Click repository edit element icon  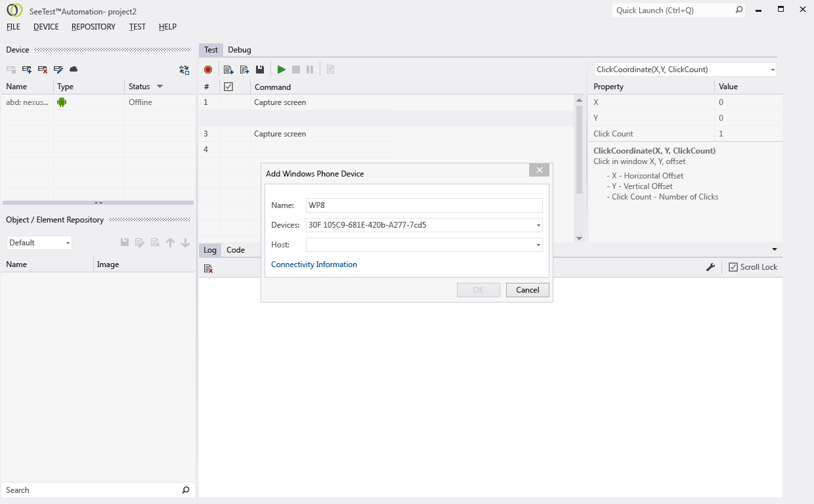tap(140, 243)
